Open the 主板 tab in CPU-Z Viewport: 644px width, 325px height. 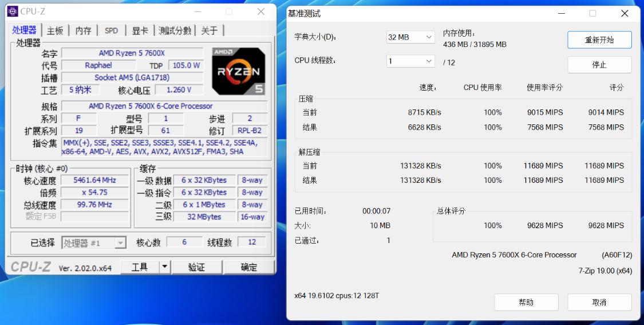click(x=55, y=30)
